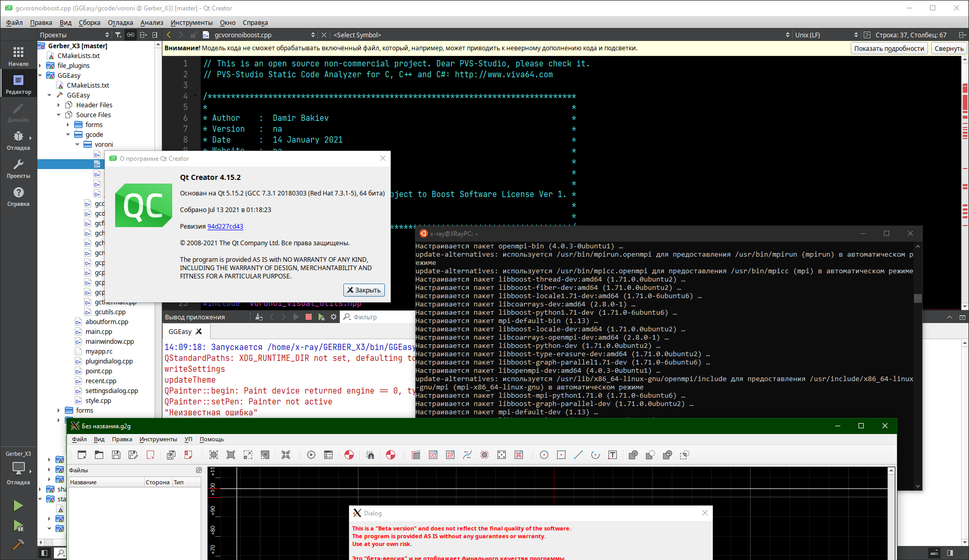Image resolution: width=969 pixels, height=560 pixels.
Task: Expand file_plugins tree node
Action: (x=40, y=65)
